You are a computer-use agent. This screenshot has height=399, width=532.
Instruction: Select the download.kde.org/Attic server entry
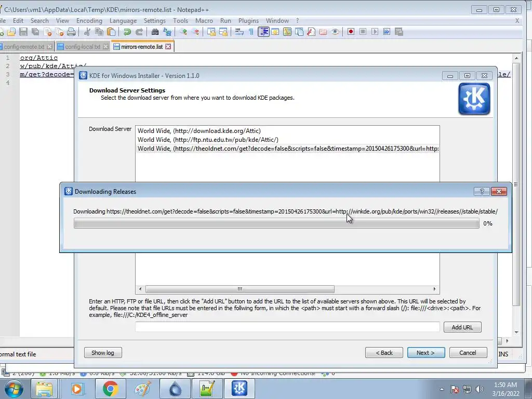tap(287, 131)
